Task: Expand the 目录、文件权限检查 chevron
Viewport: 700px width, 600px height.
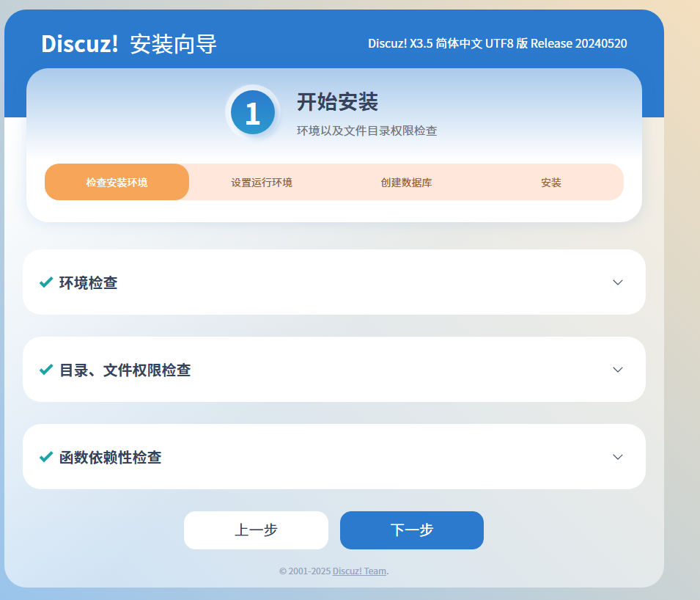Action: [x=617, y=370]
